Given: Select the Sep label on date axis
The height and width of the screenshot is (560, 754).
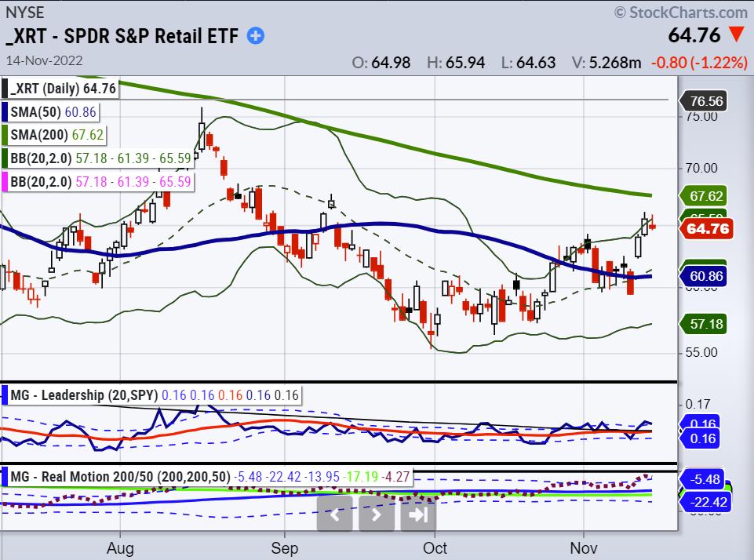Looking at the screenshot, I should 285,547.
